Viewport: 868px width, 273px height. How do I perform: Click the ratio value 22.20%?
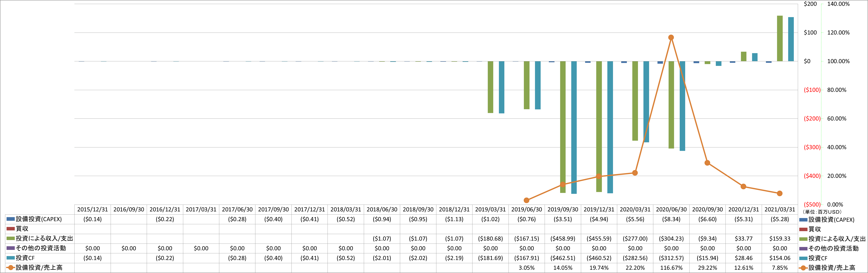tap(635, 268)
